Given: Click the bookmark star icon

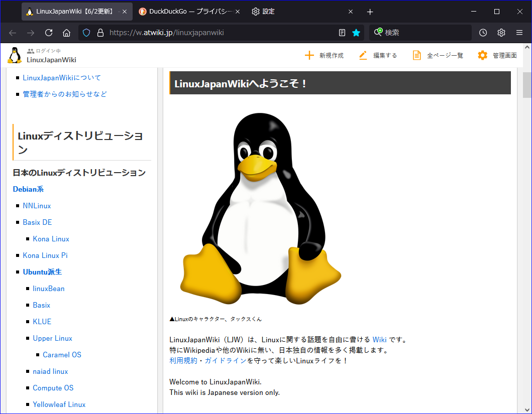Looking at the screenshot, I should coord(356,33).
